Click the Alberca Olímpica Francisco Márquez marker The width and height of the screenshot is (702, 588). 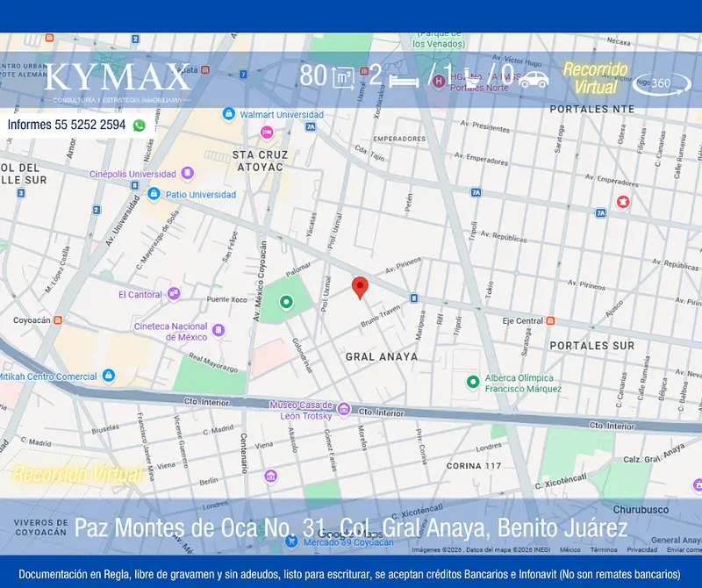[x=473, y=383]
